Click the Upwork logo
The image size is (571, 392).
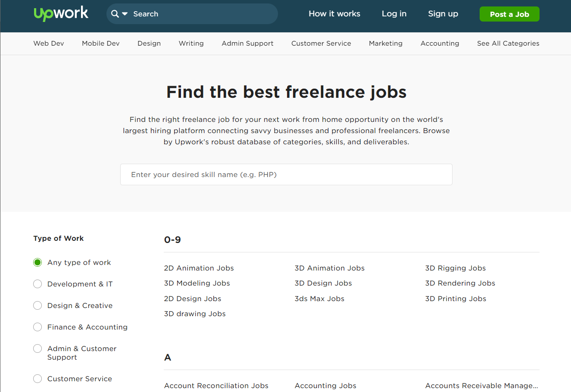(60, 13)
